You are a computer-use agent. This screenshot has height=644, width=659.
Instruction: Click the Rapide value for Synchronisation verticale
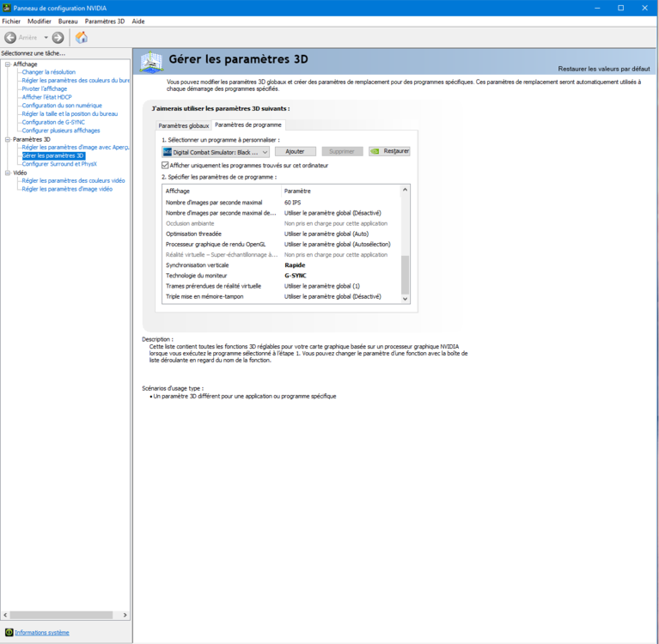pyautogui.click(x=295, y=265)
